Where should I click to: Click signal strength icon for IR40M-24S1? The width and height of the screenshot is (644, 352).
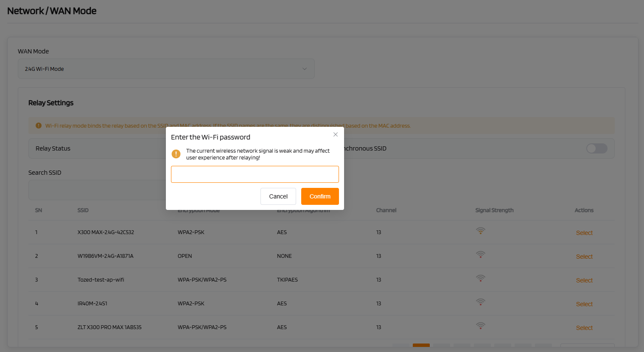tap(480, 302)
